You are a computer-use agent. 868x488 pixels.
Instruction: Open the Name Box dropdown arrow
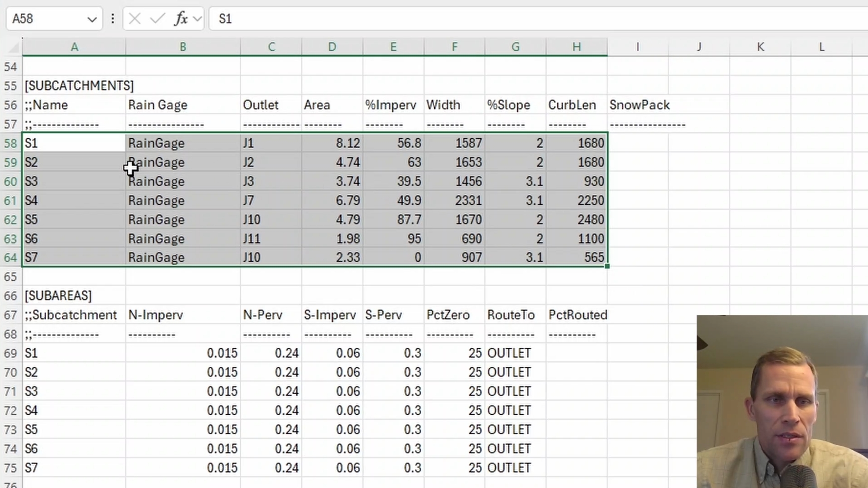click(92, 19)
